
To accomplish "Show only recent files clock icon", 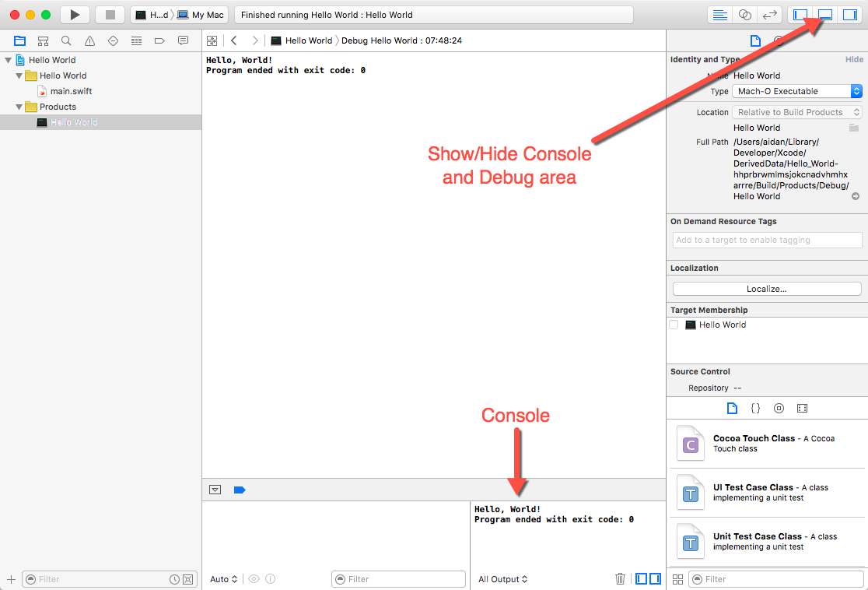I will click(x=173, y=579).
